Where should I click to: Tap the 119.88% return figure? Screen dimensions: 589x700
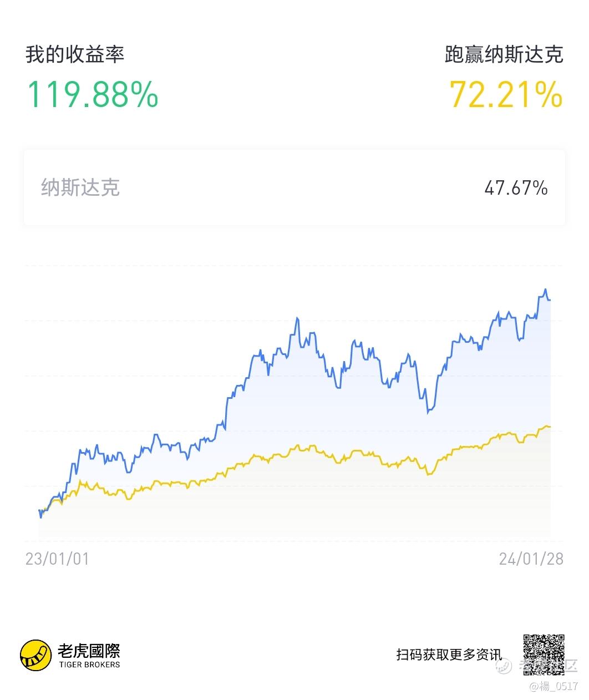click(93, 94)
